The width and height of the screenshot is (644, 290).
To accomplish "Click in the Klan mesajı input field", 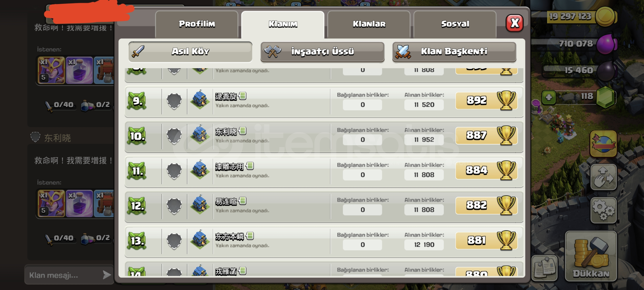I will (64, 275).
